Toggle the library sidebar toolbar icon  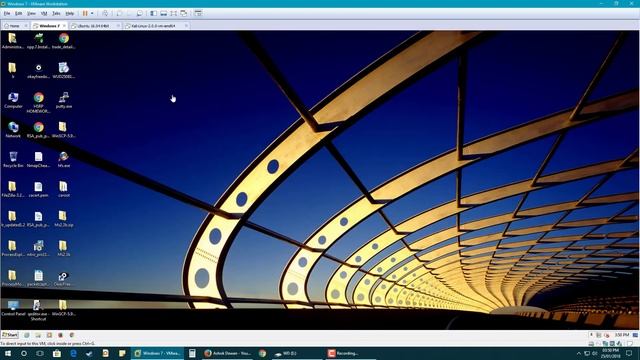pos(153,13)
